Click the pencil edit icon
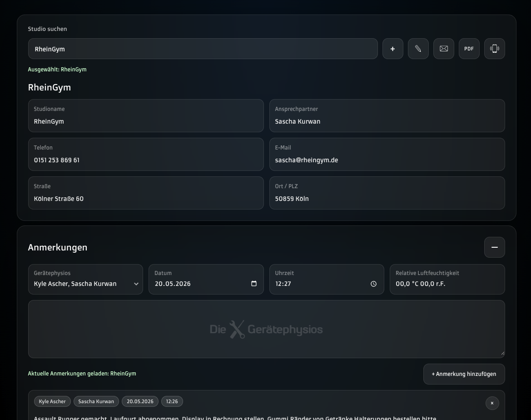531x420 pixels. tap(418, 49)
